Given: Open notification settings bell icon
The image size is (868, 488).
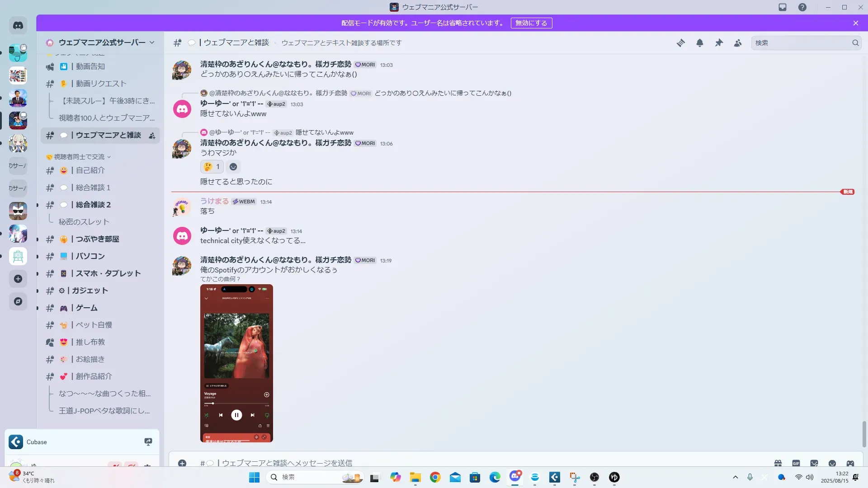Looking at the screenshot, I should coord(699,43).
